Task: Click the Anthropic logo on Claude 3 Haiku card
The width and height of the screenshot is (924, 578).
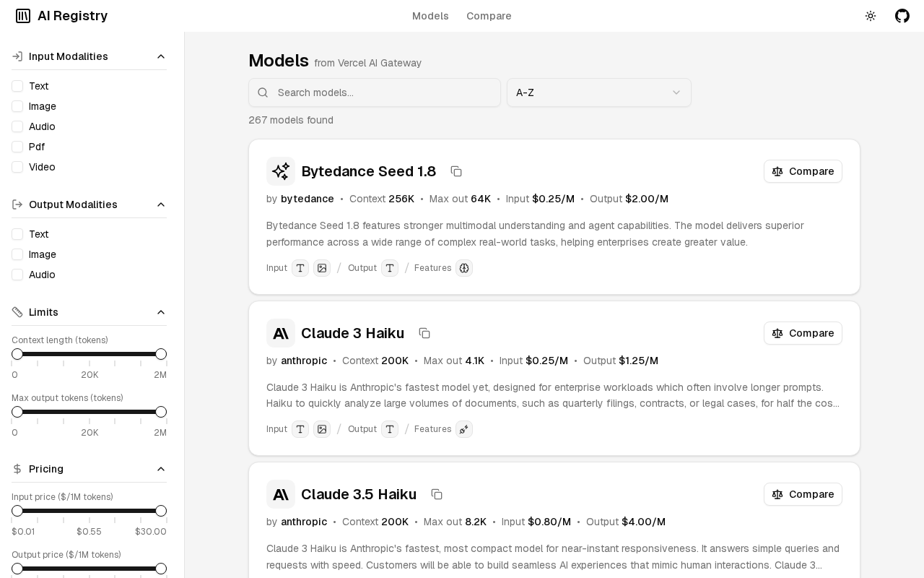Action: pos(281,333)
